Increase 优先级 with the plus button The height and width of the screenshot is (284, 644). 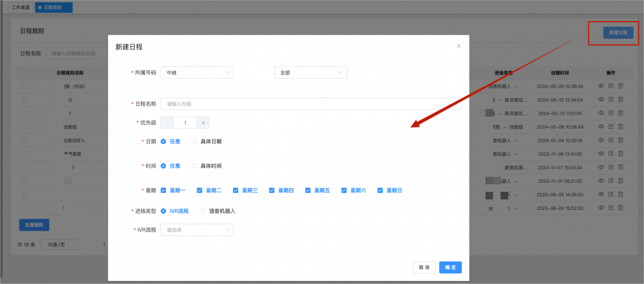coord(203,122)
